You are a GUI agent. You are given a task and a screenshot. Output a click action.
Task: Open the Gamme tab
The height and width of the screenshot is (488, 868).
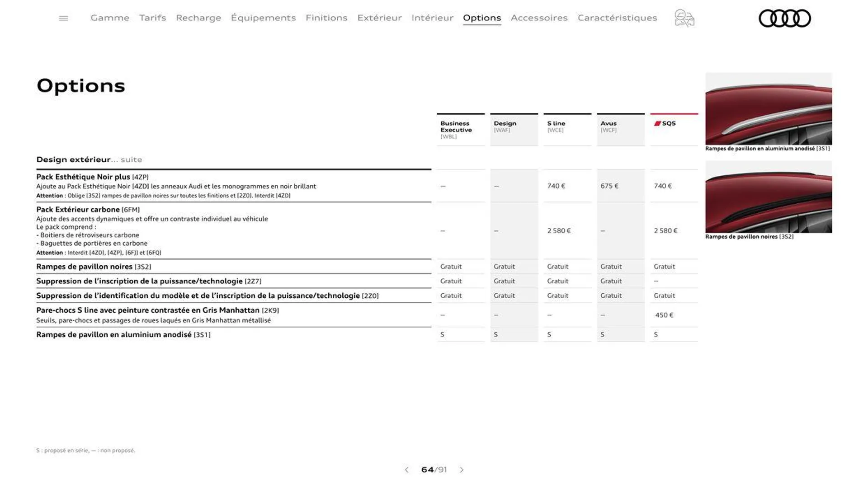[110, 18]
